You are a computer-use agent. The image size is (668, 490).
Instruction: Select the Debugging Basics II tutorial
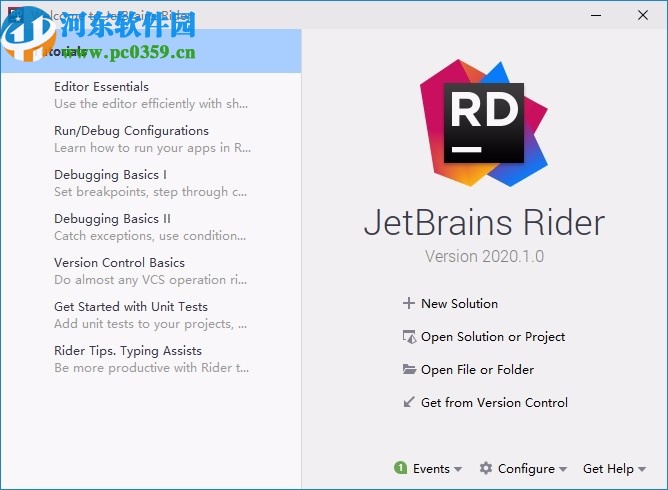click(x=112, y=219)
